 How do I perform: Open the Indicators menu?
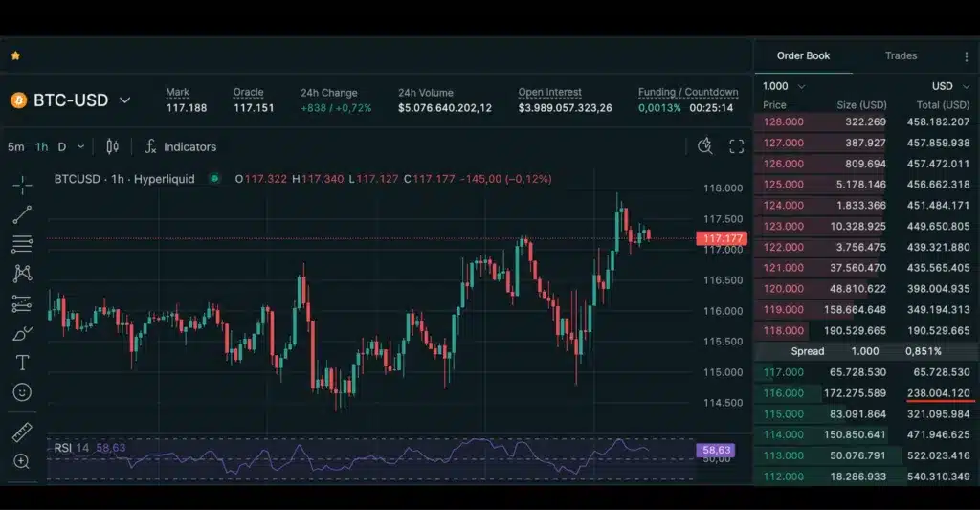(x=180, y=147)
